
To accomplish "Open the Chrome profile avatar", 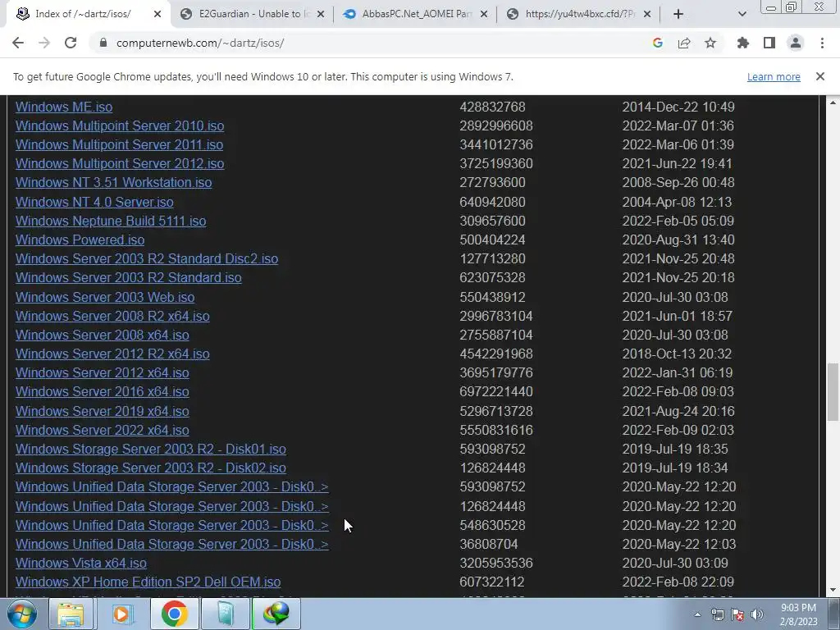I will (x=796, y=43).
